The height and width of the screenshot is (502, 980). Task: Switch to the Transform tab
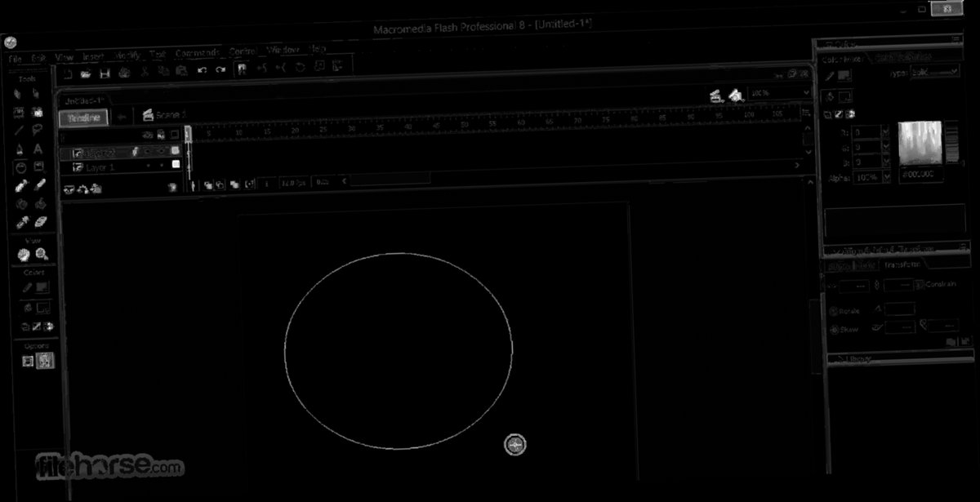(x=901, y=264)
